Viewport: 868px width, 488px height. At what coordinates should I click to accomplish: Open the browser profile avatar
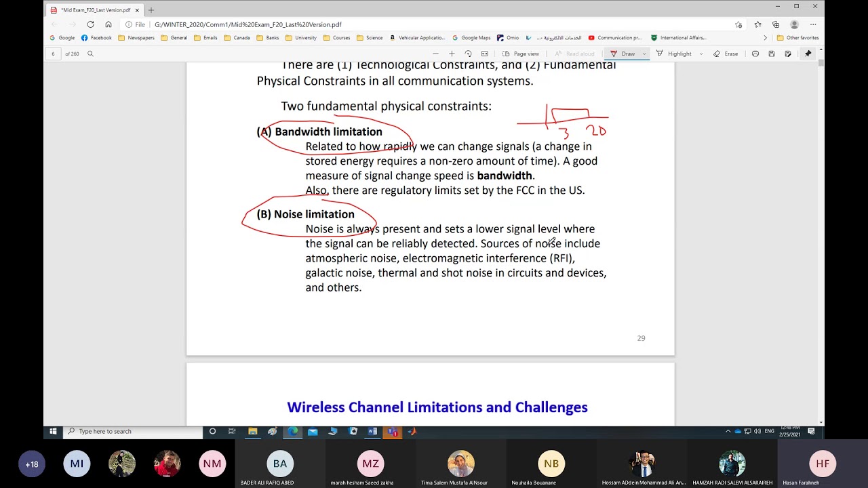point(794,24)
